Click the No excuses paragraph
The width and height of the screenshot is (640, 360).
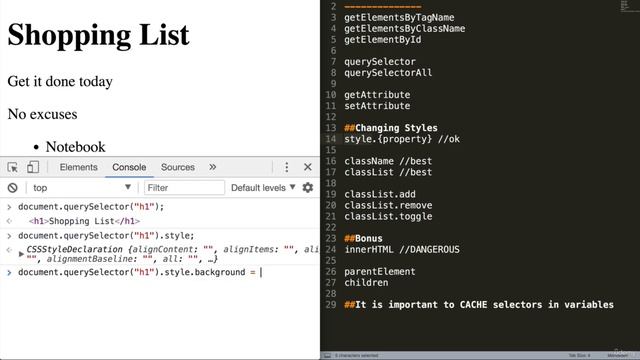(42, 114)
